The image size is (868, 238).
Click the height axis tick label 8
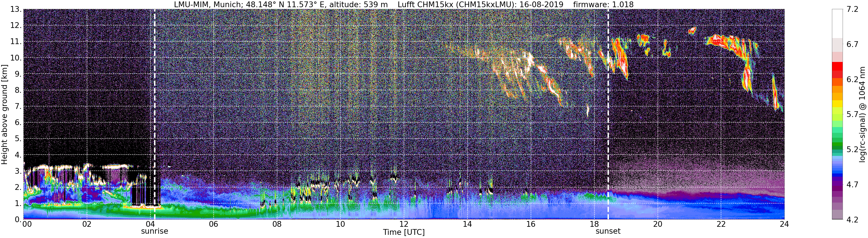click(x=18, y=90)
